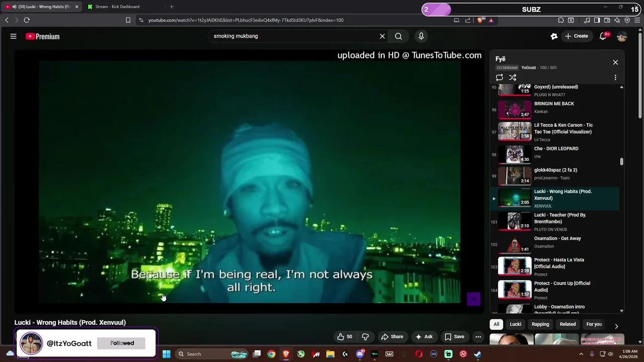Select the Related filter chip
This screenshot has width=644, height=362.
[568, 324]
